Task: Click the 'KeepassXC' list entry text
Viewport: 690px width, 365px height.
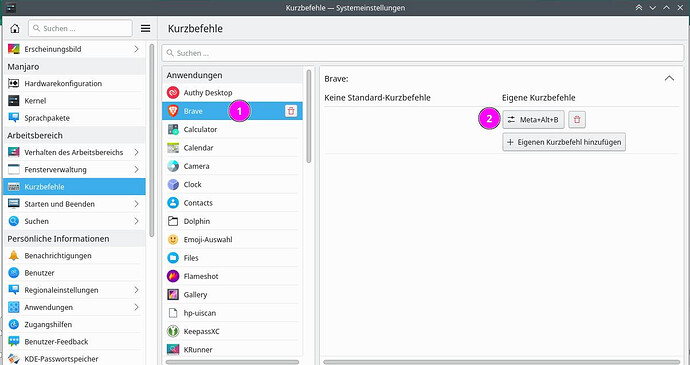Action: point(202,332)
